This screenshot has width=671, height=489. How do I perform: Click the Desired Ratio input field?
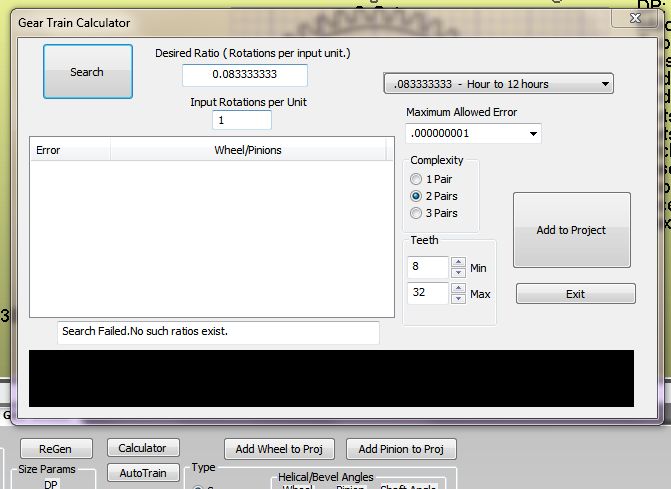(x=244, y=75)
